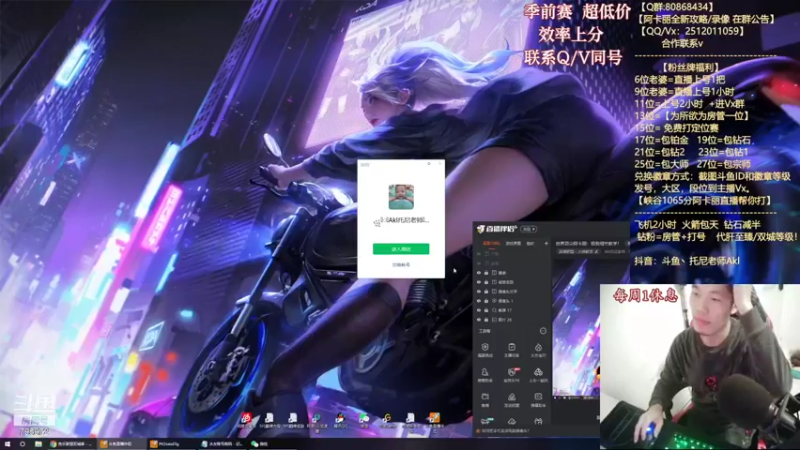Add a new scene with the plus icon
Viewport: 800px width, 450px height.
pos(546,243)
